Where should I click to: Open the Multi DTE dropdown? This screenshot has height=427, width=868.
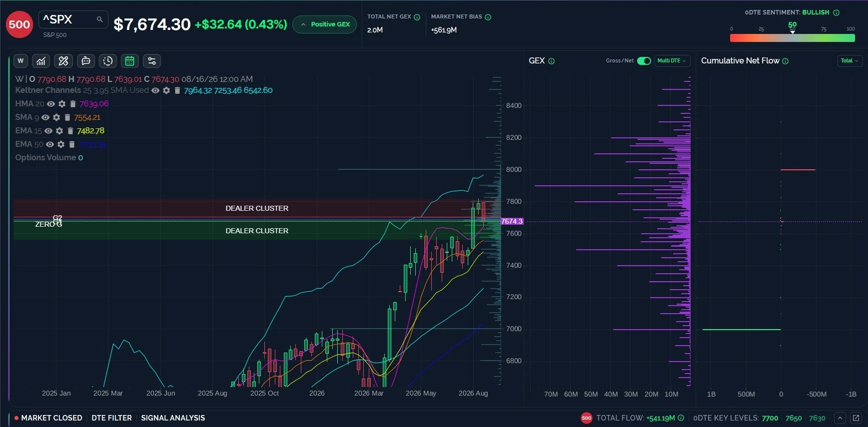pos(672,61)
